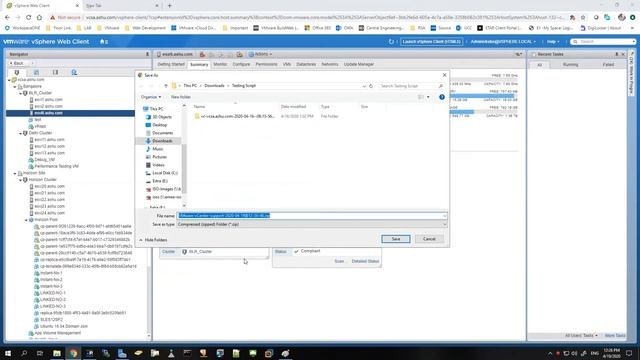
Task: Collapse the vcsa.ashu.com tree node
Action: [x=9, y=80]
